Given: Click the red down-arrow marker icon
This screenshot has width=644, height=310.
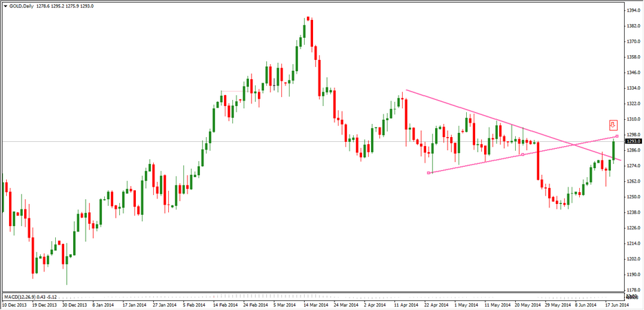Looking at the screenshot, I should coord(612,125).
